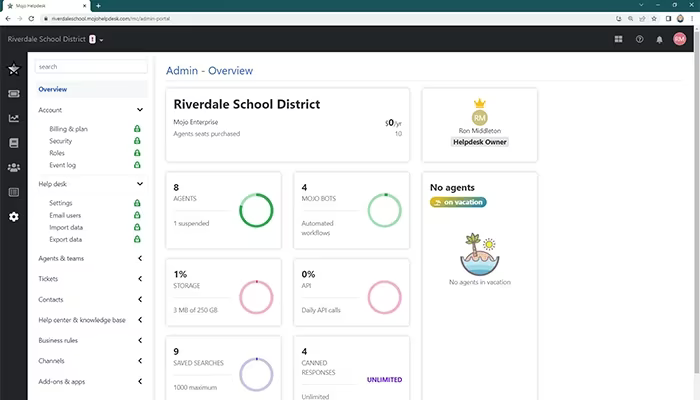
Task: Click the lock icon beside Export data
Action: pyautogui.click(x=137, y=239)
